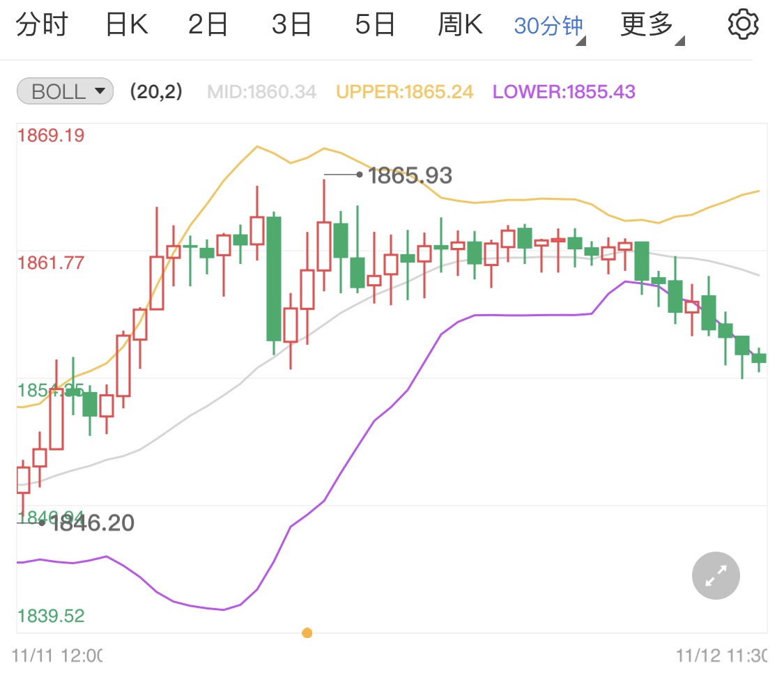The image size is (784, 677).
Task: Expand chart to fullscreen with arrow button
Action: pos(716,575)
